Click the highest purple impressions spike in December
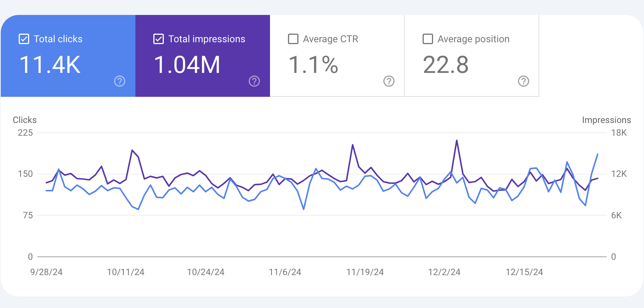Viewport: 644px width, 308px height. [457, 141]
